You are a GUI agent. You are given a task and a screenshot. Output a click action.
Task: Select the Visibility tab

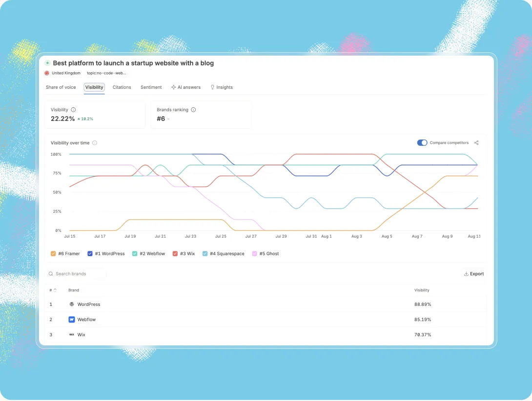click(94, 87)
